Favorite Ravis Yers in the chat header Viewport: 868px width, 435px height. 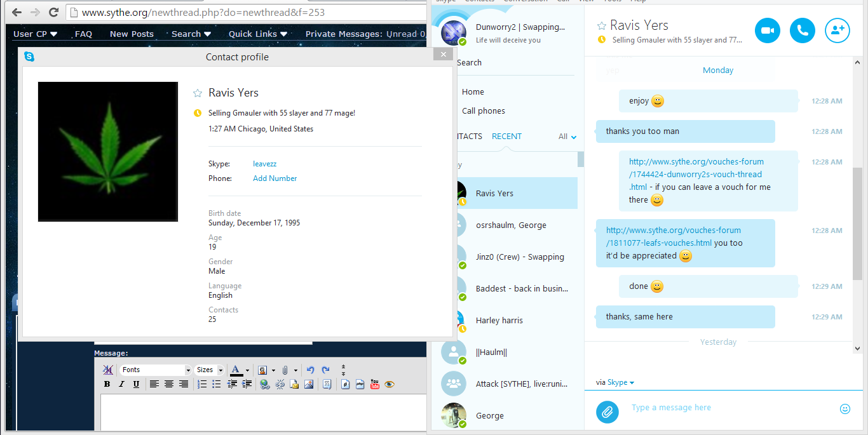602,26
